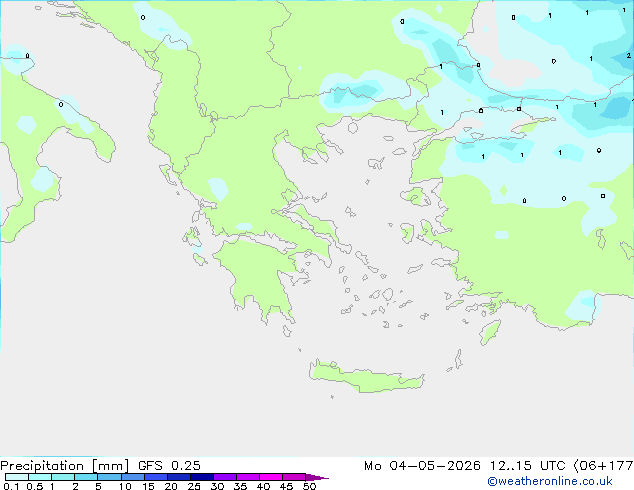
Task: Pick the 15–20 mm legend swatch
Action: point(156,477)
